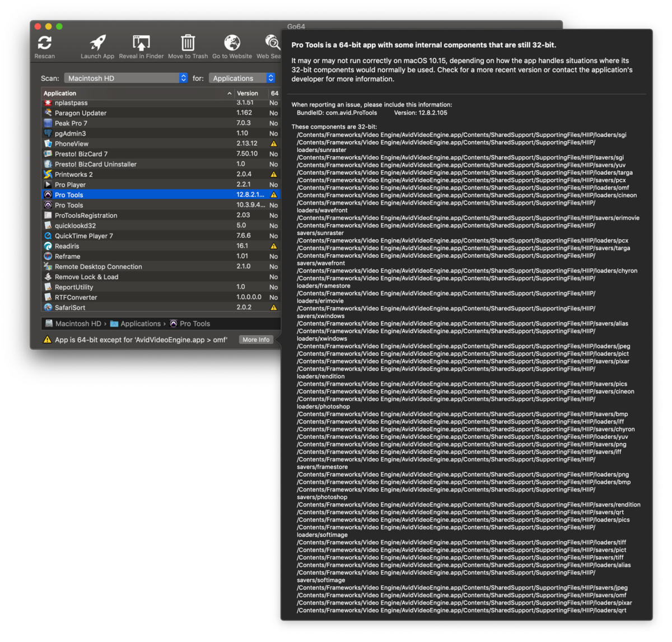Click the More Info button
This screenshot has width=672, height=642.
pos(256,339)
